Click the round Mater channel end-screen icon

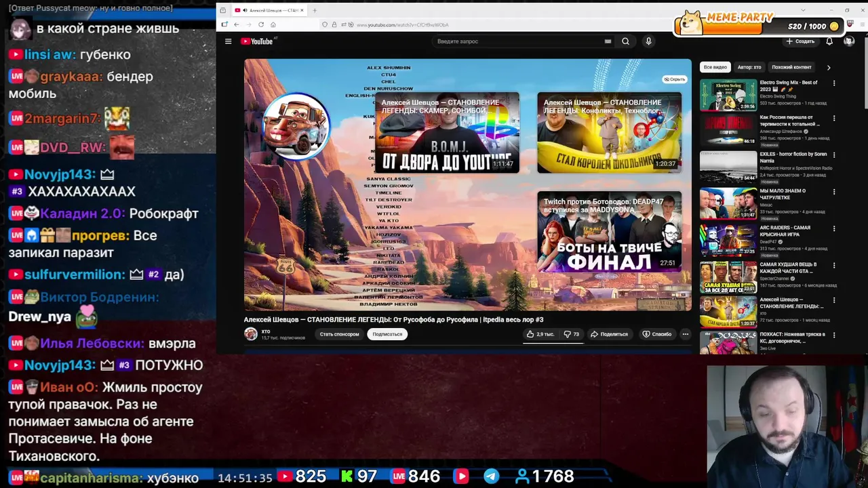(x=296, y=127)
